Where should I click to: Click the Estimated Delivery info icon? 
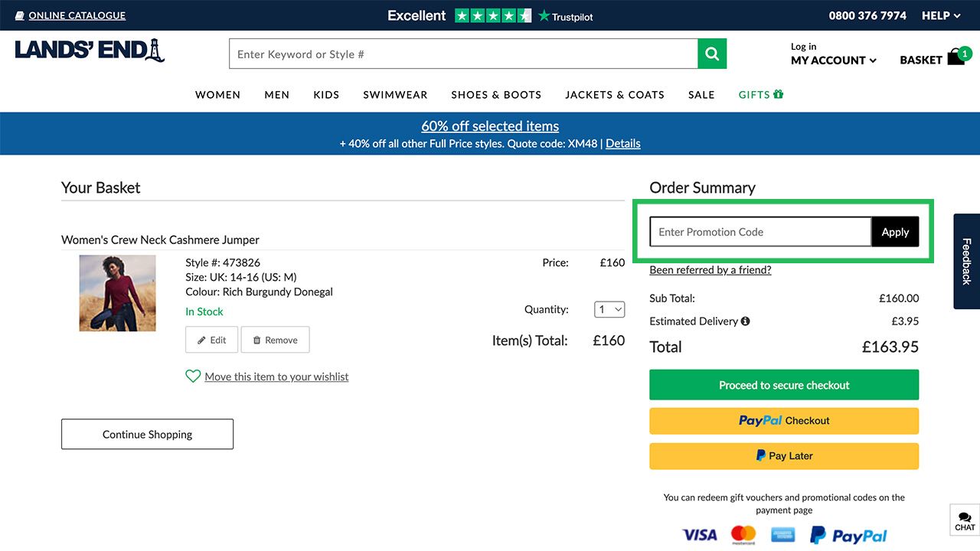[x=746, y=321]
